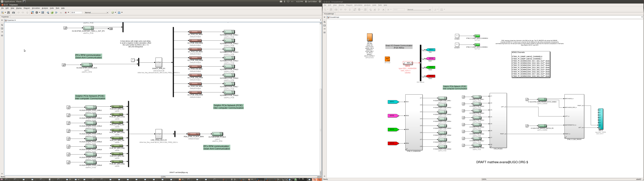Image resolution: width=644 pixels, height=181 pixels.
Task: Click Fit to View palette icon in h1pemex
Action: coord(2,29)
